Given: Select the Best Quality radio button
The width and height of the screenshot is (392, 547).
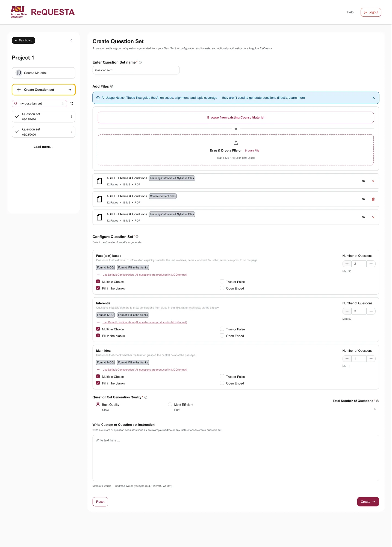Looking at the screenshot, I should click(x=98, y=404).
